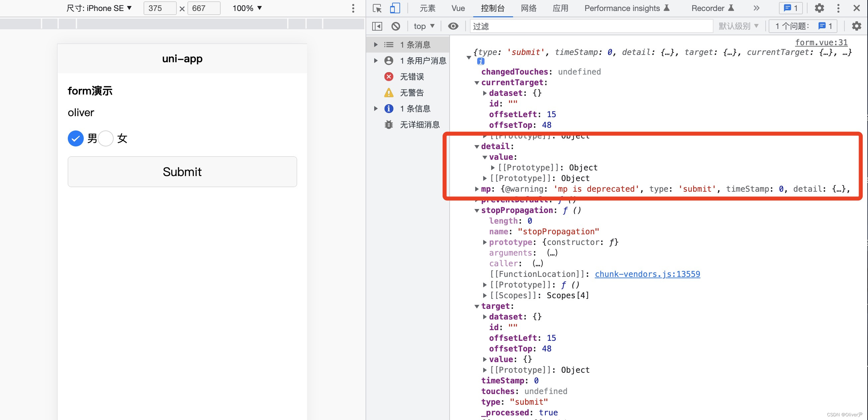
Task: Open console settings gear icon
Action: [x=856, y=26]
